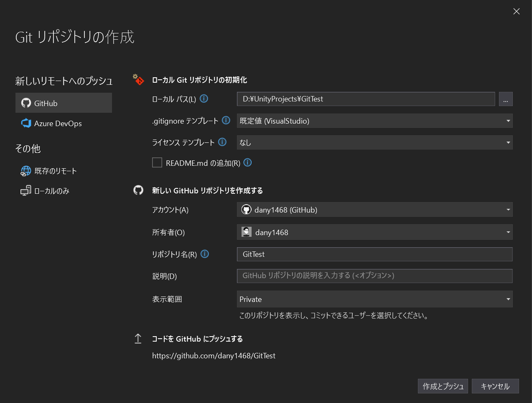Click the dany1468 avatar in 所有者 field
532x403 pixels.
pos(247,232)
